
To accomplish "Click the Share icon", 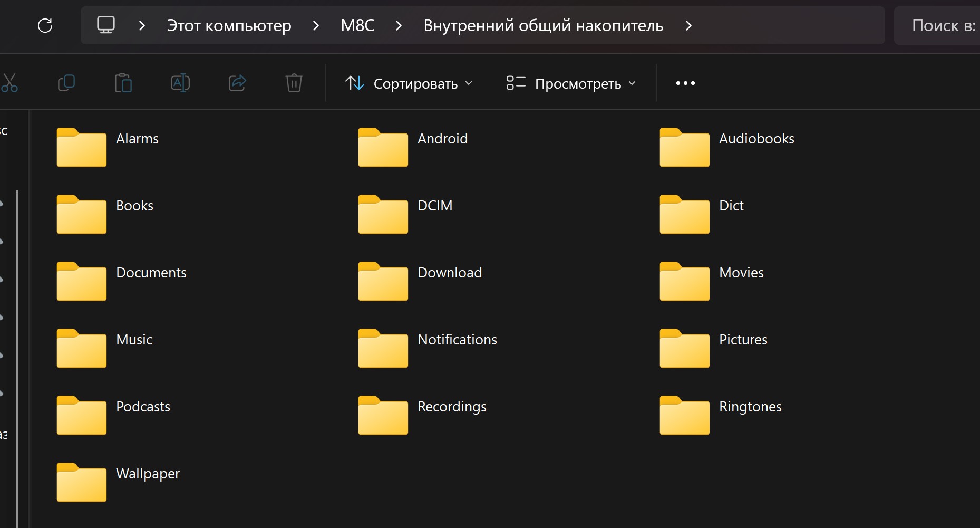I will (x=237, y=83).
